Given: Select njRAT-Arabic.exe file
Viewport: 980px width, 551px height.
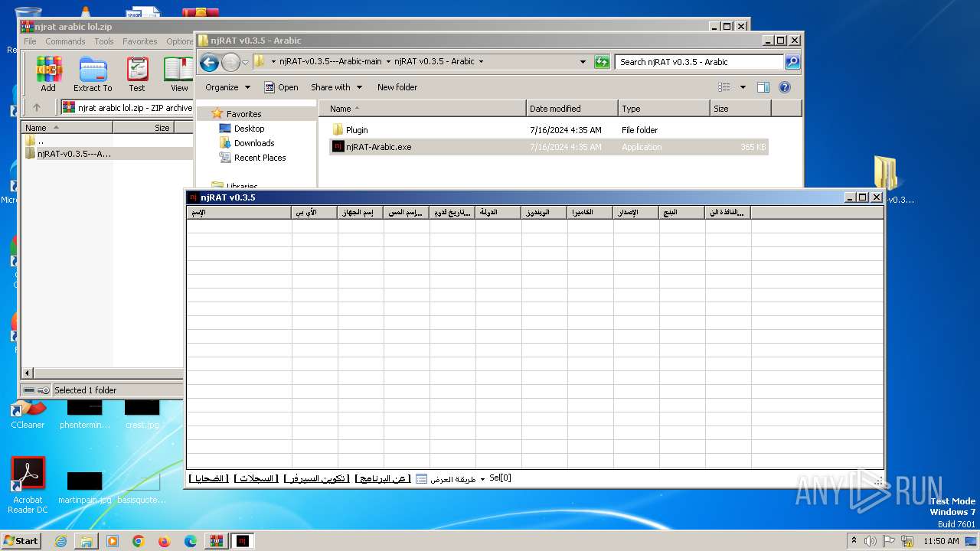Looking at the screenshot, I should coord(378,147).
